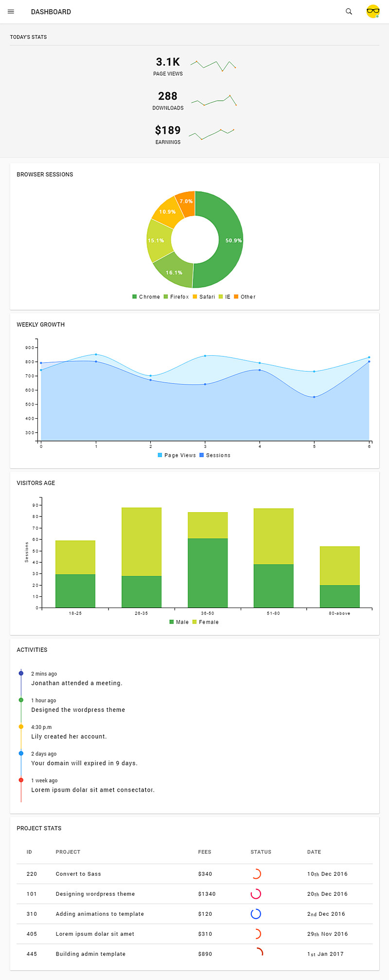This screenshot has width=389, height=980.
Task: Toggle Page Views series in Weekly Growth
Action: (177, 456)
